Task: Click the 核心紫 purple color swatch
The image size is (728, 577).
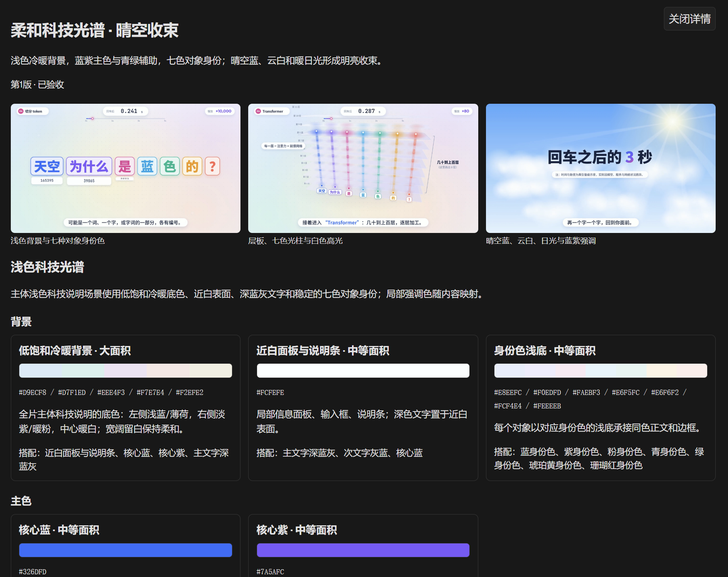Action: pyautogui.click(x=363, y=550)
